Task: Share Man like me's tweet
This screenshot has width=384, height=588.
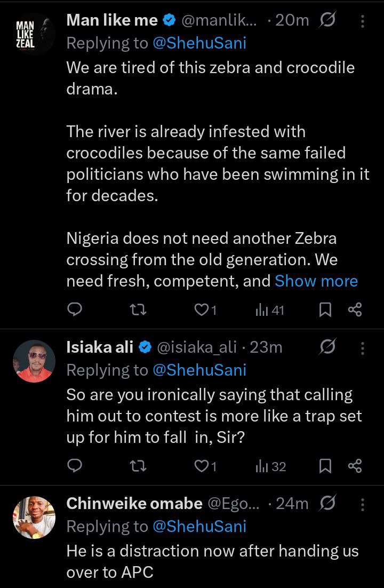Action: pos(355,310)
